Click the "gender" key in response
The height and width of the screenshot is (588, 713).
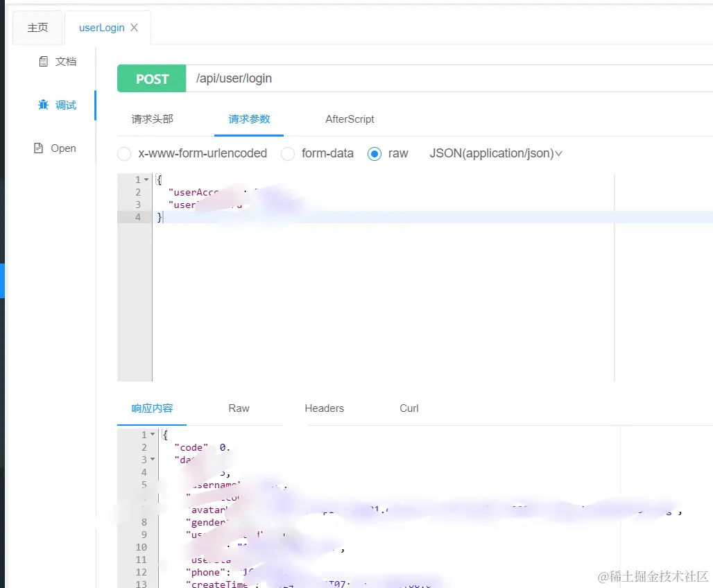click(205, 523)
